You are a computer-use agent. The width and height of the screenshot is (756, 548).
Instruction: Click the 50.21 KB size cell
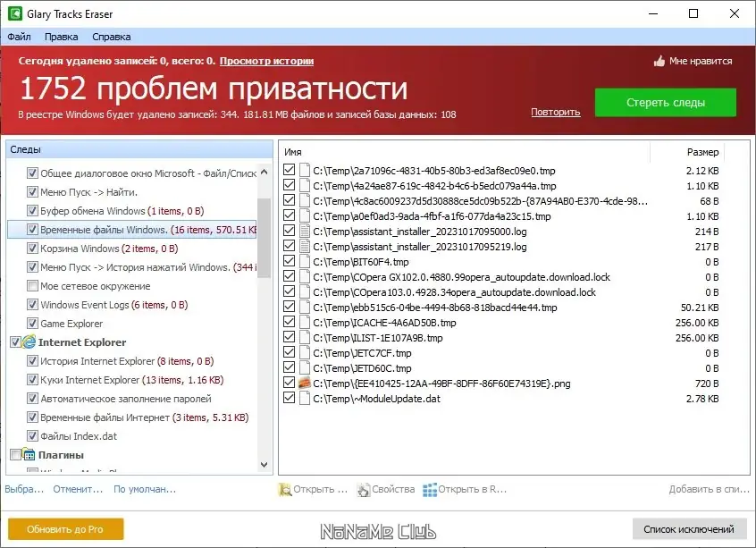pos(700,308)
